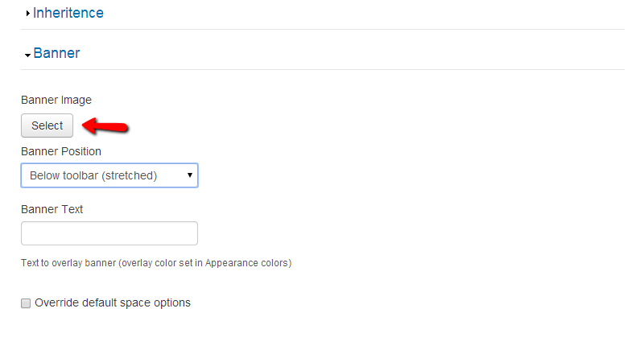644x362 pixels.
Task: Click the divider line under Inheritence
Action: 322,30
